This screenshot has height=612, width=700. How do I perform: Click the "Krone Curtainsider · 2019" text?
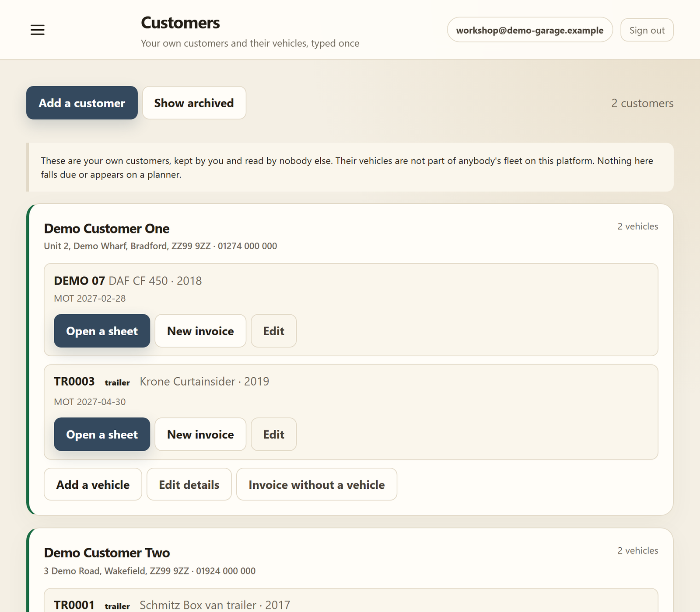tap(204, 382)
